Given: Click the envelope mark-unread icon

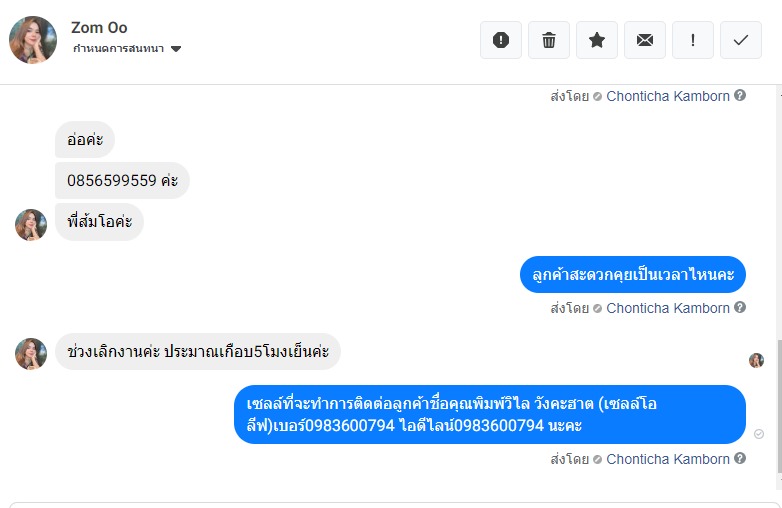Looking at the screenshot, I should 645,40.
